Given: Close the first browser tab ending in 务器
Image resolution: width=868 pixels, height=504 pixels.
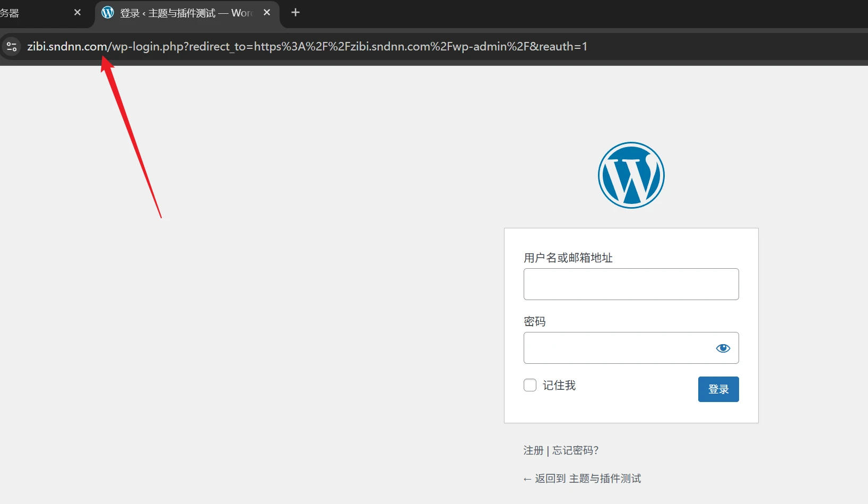Looking at the screenshot, I should [77, 12].
